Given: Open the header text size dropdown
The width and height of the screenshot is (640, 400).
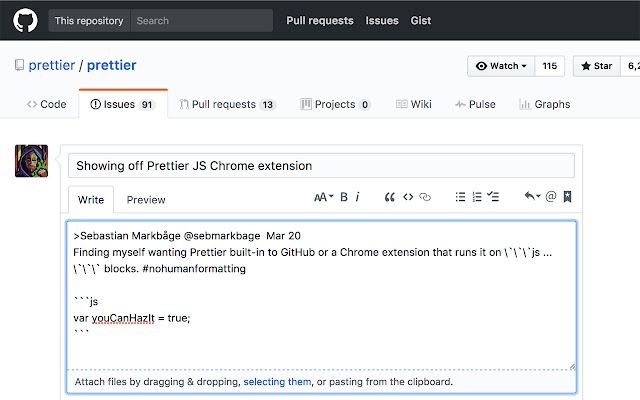Looking at the screenshot, I should pos(324,197).
